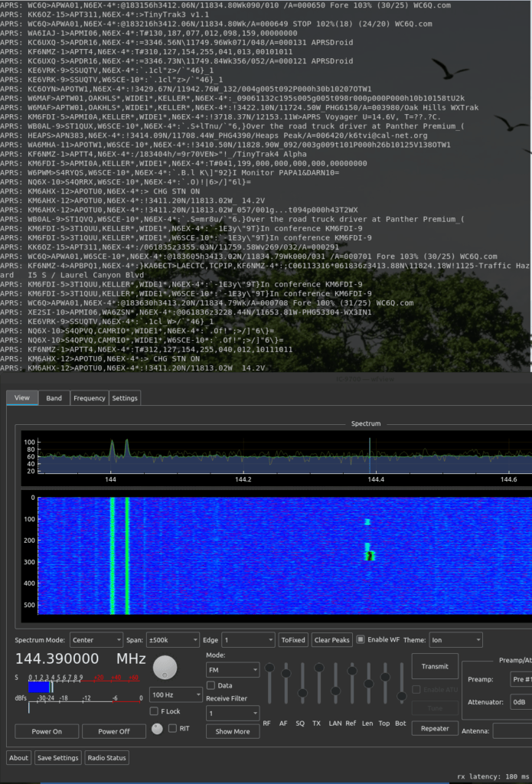Image resolution: width=532 pixels, height=784 pixels.
Task: Click terminal line containing I Monitor PAPA1&DARN10
Action: pyautogui.click(x=170, y=172)
